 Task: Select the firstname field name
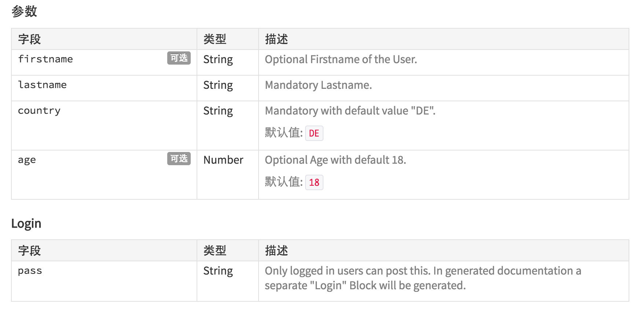point(45,59)
